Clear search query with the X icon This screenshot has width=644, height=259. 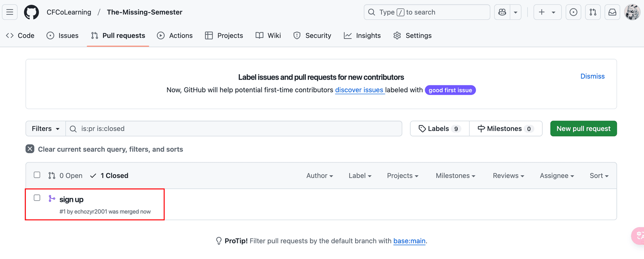click(x=30, y=149)
